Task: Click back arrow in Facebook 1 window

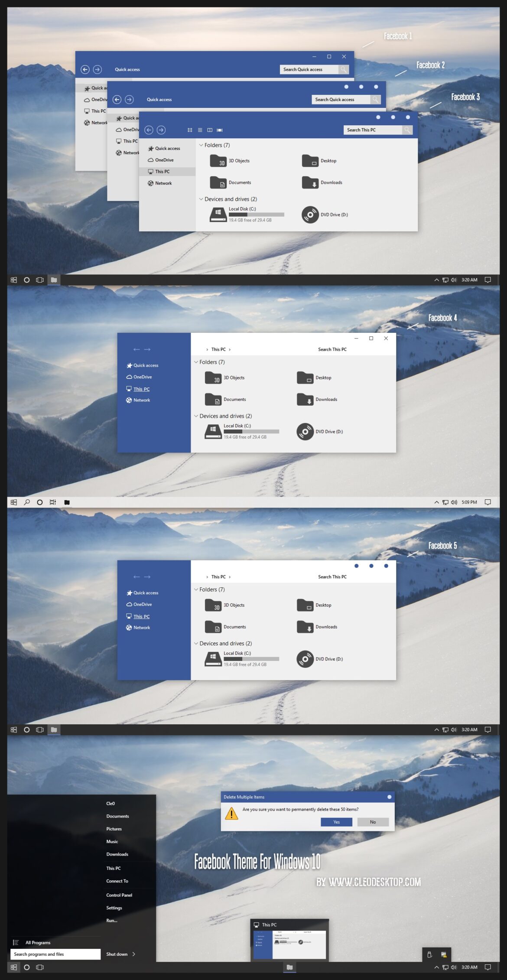Action: coord(85,69)
